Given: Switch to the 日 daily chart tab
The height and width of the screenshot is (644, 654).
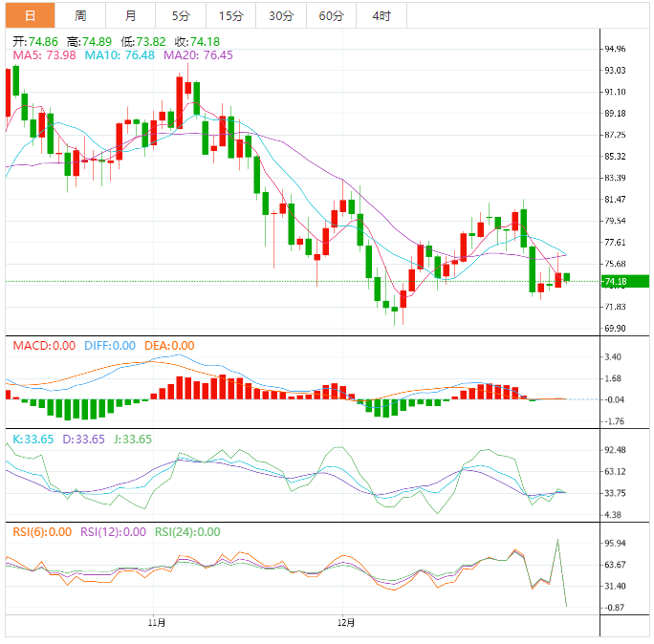Looking at the screenshot, I should pos(30,15).
